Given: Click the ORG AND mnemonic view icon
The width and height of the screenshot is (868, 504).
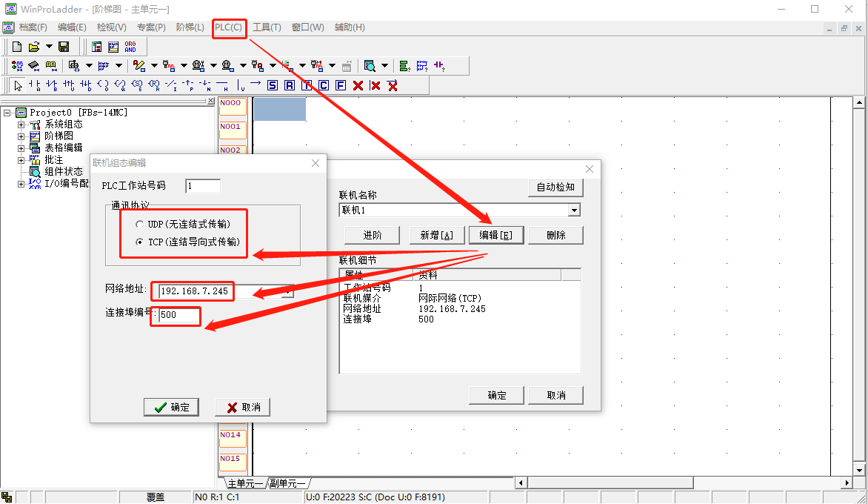Looking at the screenshot, I should (130, 47).
